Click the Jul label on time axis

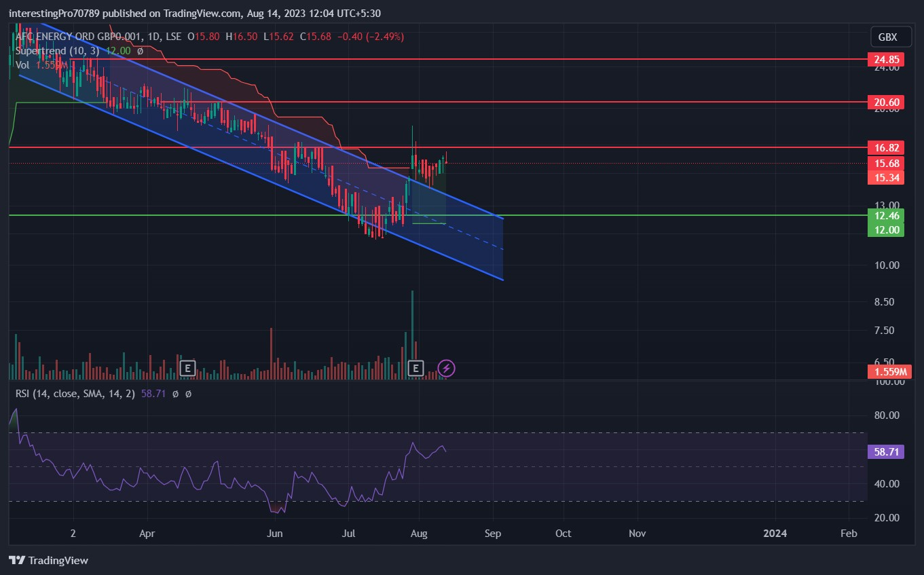[x=348, y=534]
